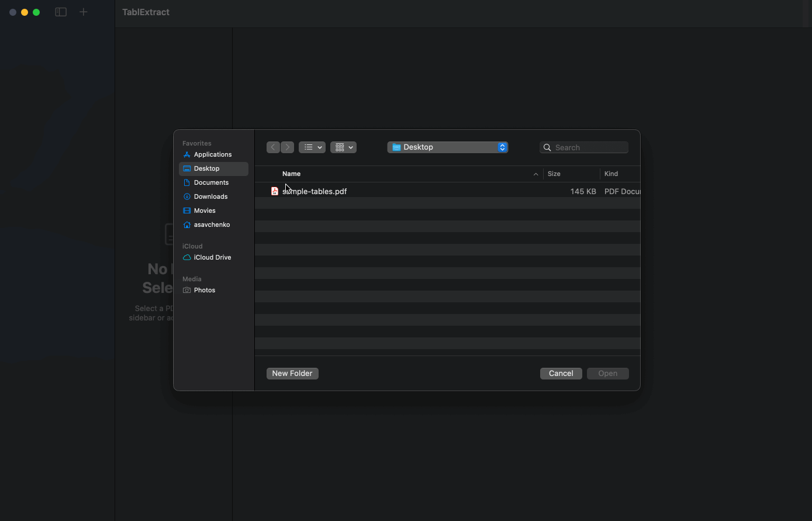Select the Movies sidebar item

203,211
